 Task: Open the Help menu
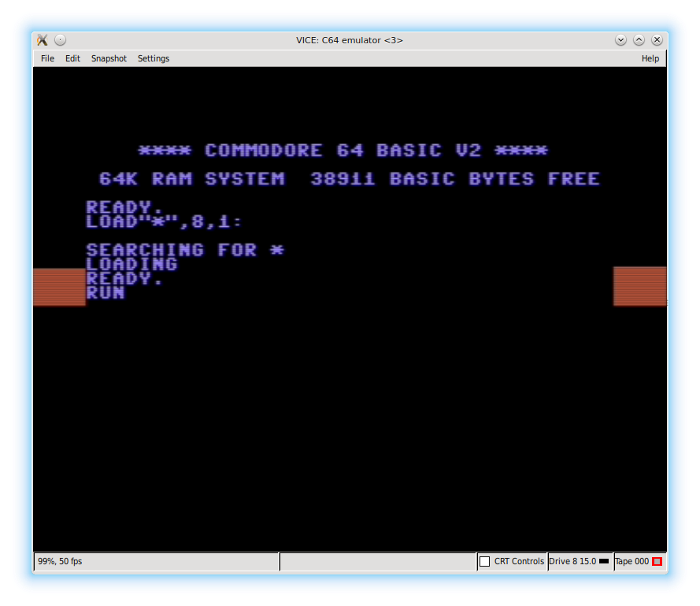click(650, 58)
